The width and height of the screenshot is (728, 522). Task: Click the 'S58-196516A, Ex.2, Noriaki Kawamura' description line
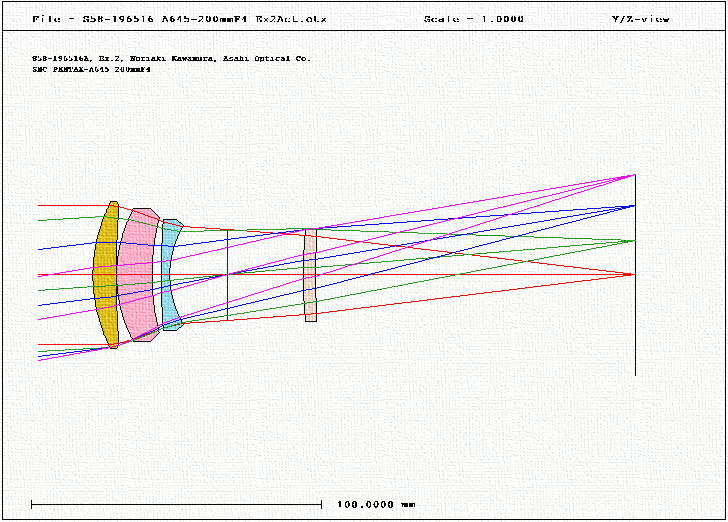(x=171, y=59)
